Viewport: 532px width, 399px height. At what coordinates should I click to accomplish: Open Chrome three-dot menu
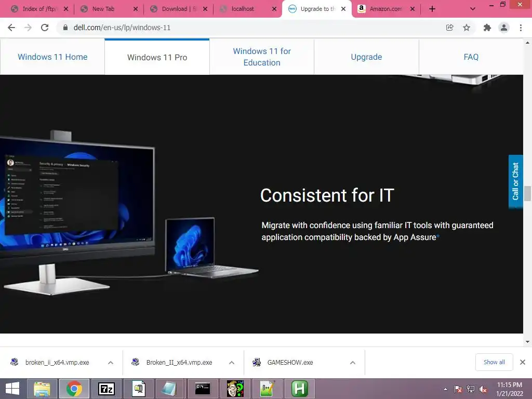click(x=521, y=28)
